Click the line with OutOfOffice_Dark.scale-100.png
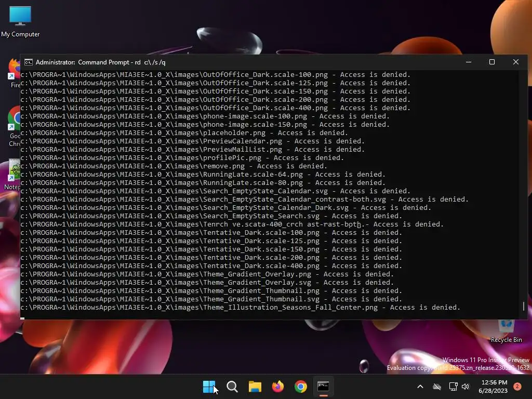This screenshot has width=532, height=399. click(215, 75)
